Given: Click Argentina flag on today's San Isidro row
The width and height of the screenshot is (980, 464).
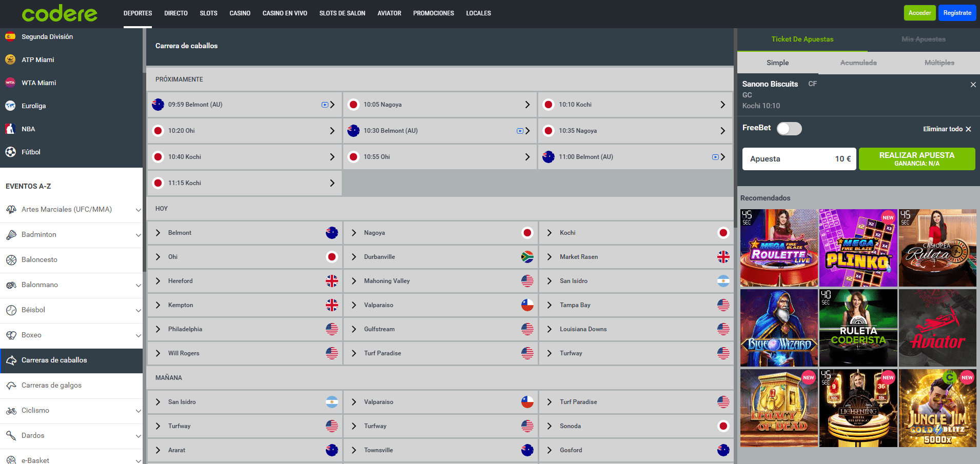Looking at the screenshot, I should pyautogui.click(x=723, y=281).
